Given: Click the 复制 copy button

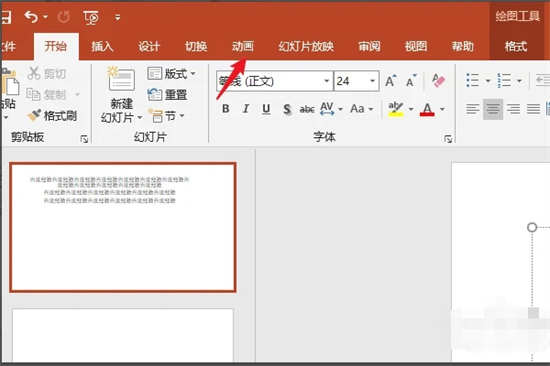Looking at the screenshot, I should [46, 94].
